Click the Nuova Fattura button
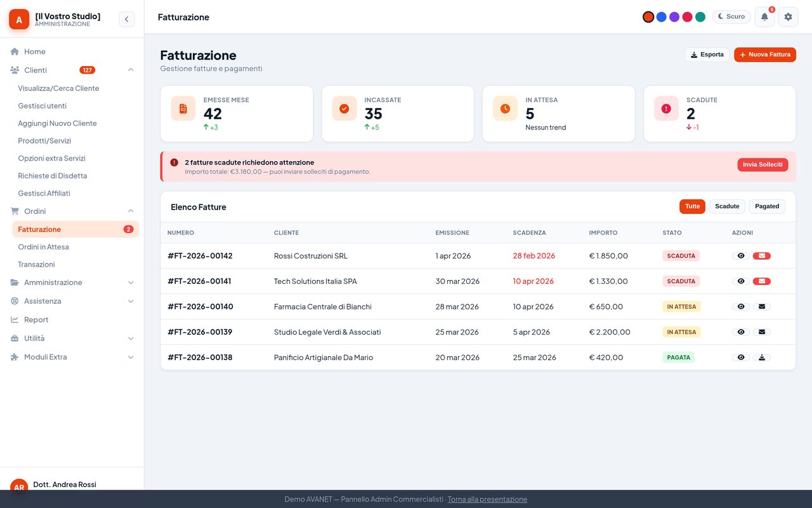 point(765,55)
